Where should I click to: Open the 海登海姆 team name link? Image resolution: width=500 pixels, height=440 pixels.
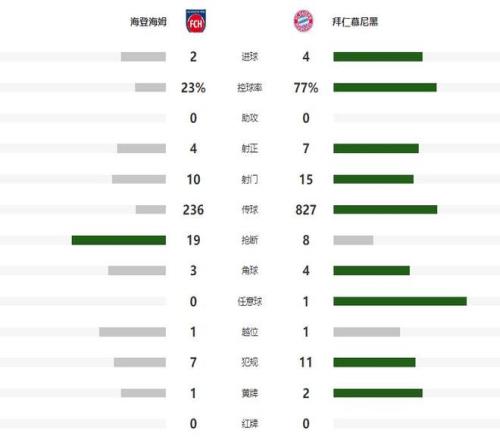[148, 22]
